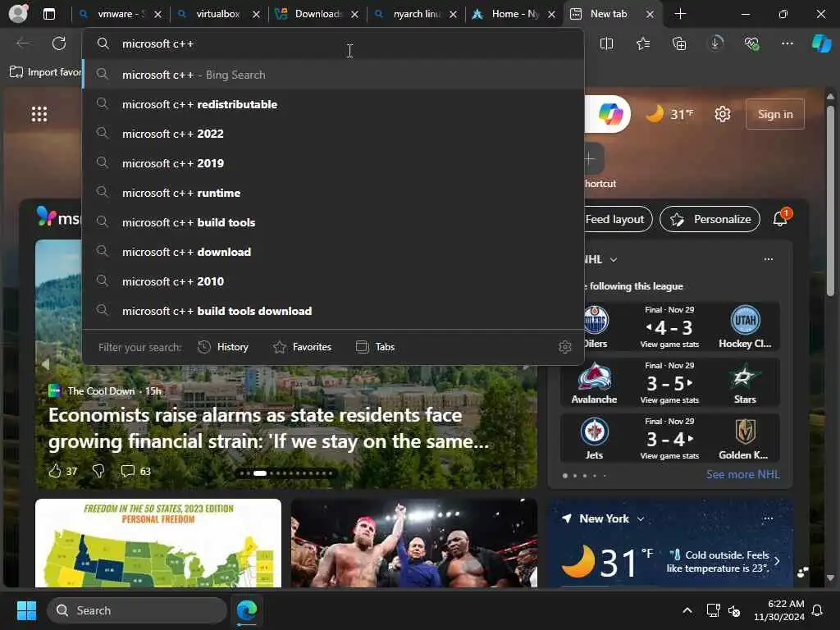840x630 pixels.
Task: Choose microsoft c++ Bing Search entry
Action: click(x=333, y=75)
